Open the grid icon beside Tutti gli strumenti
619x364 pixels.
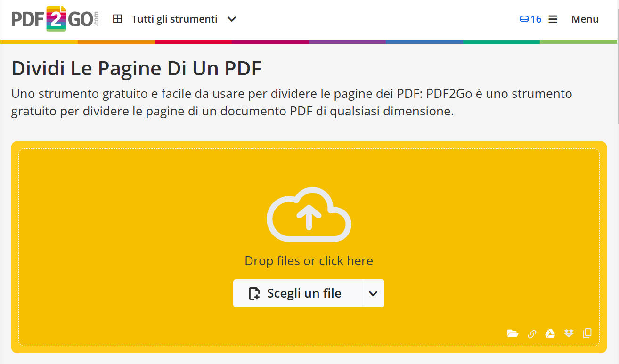click(x=117, y=19)
